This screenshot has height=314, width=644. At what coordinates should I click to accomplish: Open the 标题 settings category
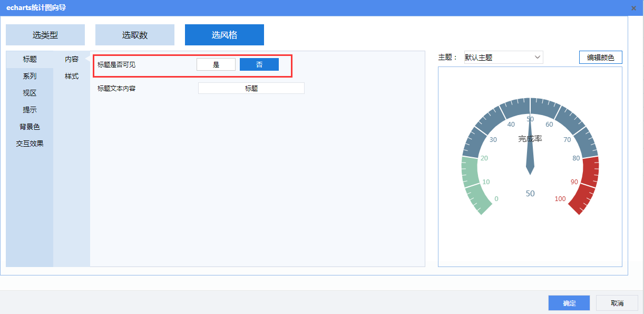[x=30, y=60]
